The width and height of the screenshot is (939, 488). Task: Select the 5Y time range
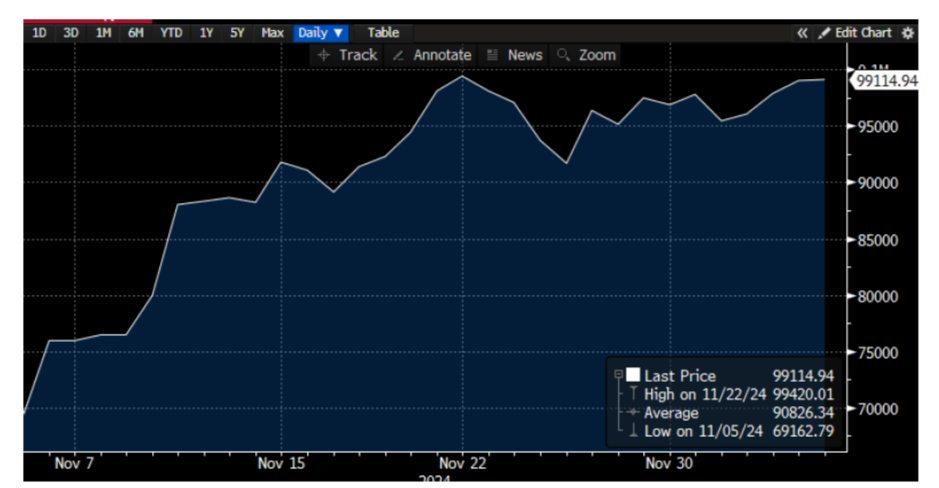237,33
